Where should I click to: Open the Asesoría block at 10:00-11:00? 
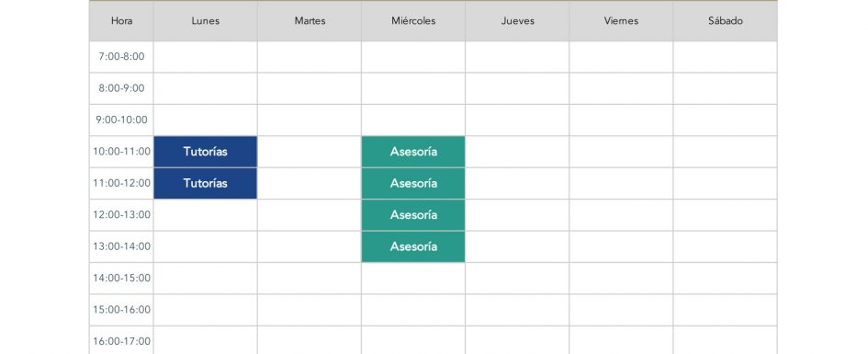click(413, 152)
